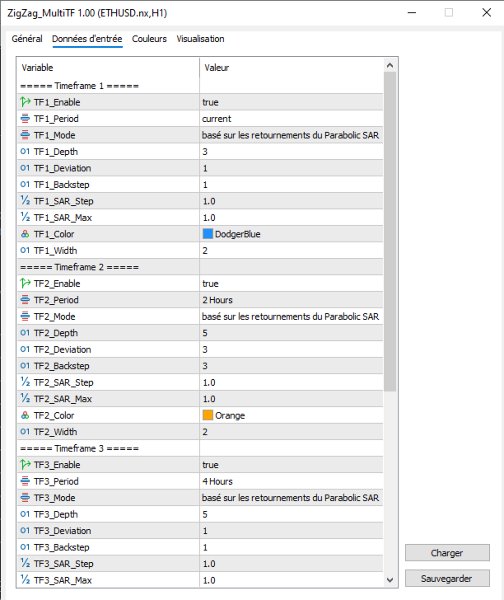Viewport: 504px width, 600px height.
Task: Click the TF3_Deviation integer icon
Action: tap(25, 531)
